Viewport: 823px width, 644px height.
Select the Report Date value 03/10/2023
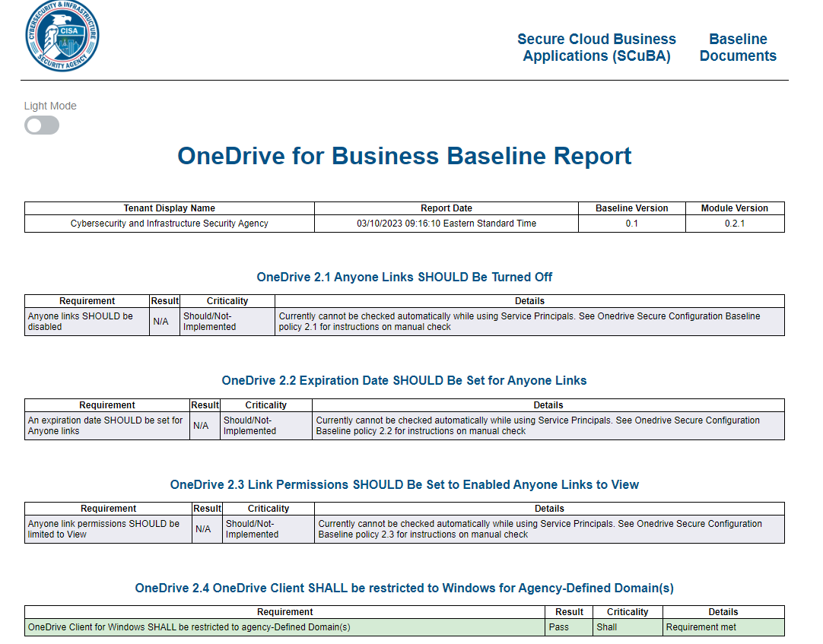click(x=446, y=223)
